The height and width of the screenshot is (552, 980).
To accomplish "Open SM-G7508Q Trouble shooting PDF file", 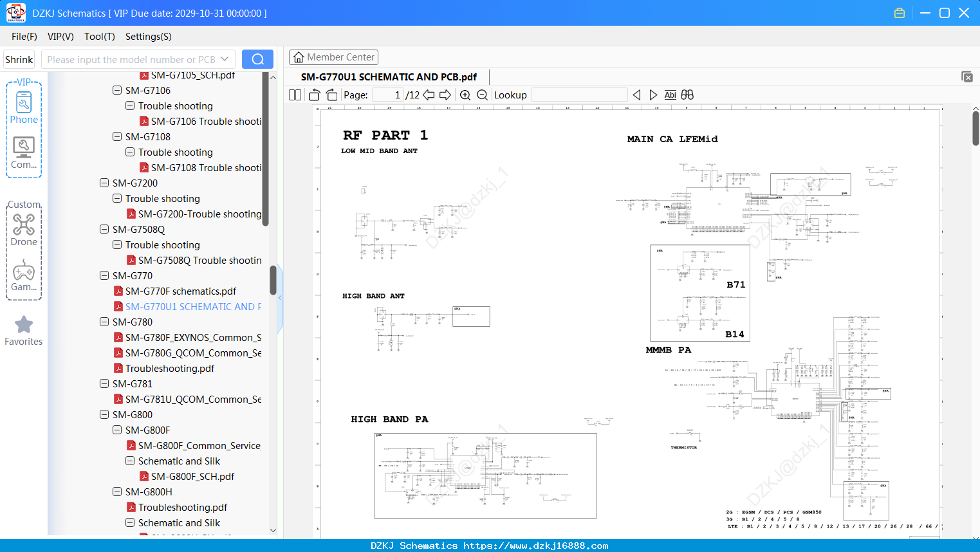I will tap(194, 261).
